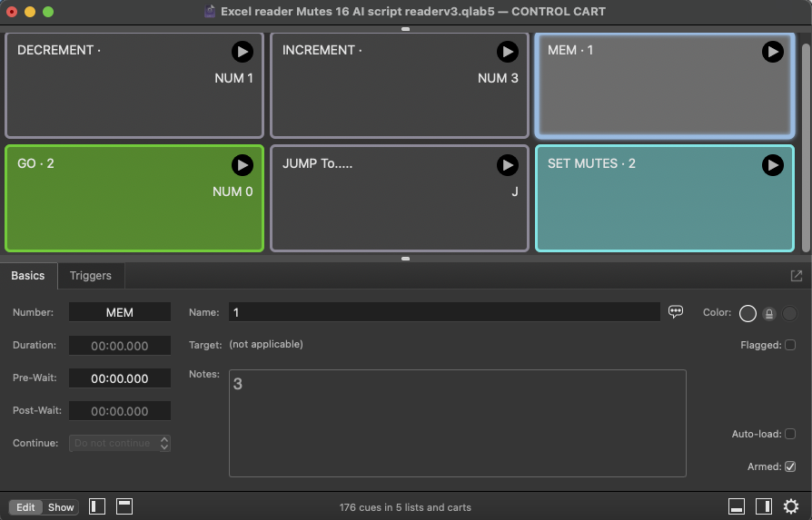Image resolution: width=812 pixels, height=520 pixels.
Task: Pop out the inspector into separate window
Action: [797, 276]
